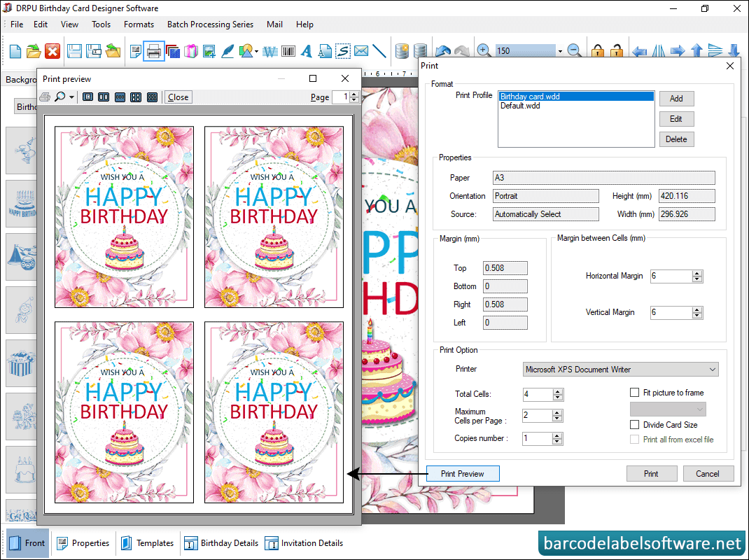749x560 pixels.
Task: Click the Save floppy disk icon
Action: click(74, 50)
